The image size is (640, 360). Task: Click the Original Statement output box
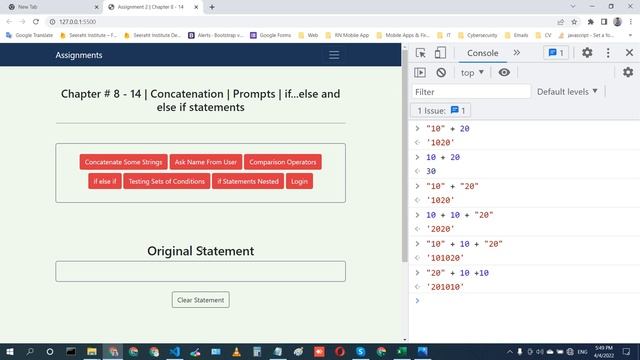click(200, 271)
